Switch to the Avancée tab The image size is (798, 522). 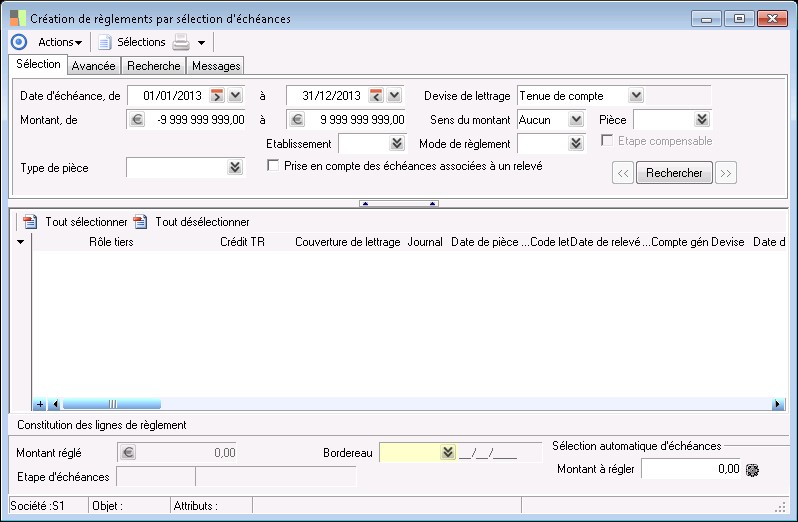point(94,66)
